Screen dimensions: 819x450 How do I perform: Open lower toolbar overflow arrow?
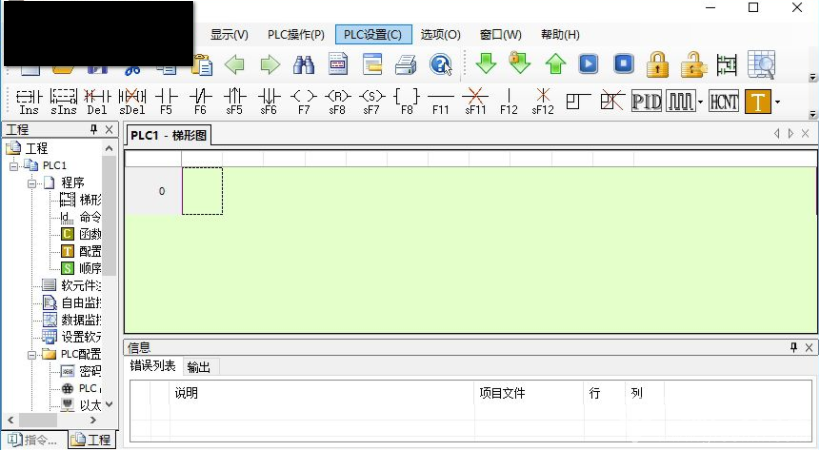[x=812, y=114]
